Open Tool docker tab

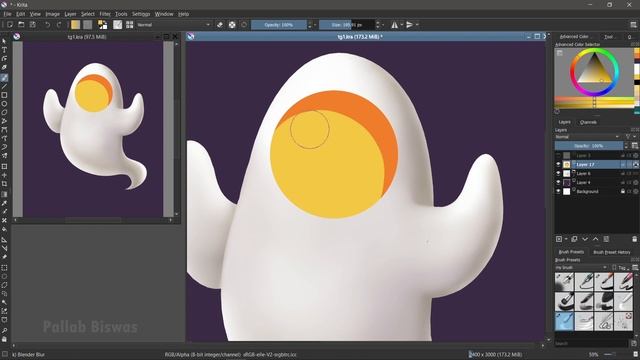point(609,37)
